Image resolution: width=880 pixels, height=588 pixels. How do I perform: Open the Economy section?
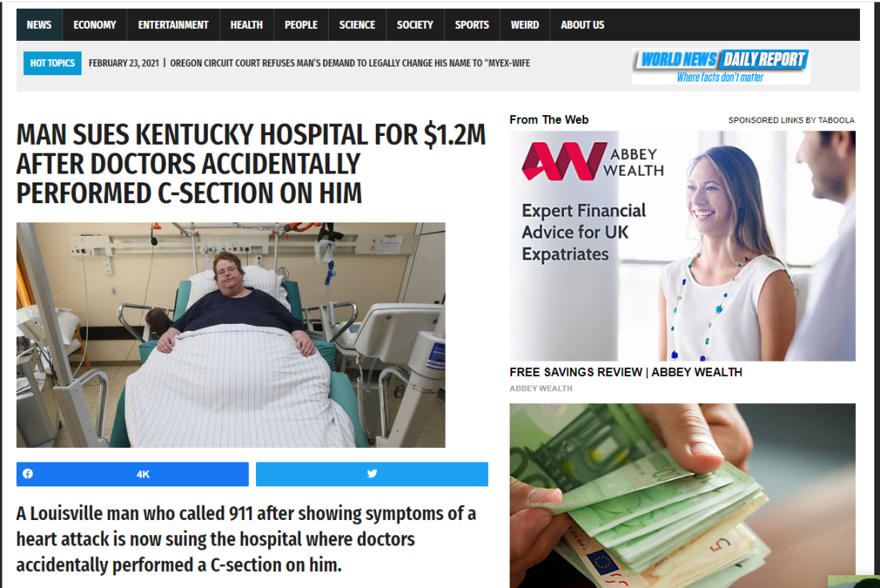[x=95, y=25]
